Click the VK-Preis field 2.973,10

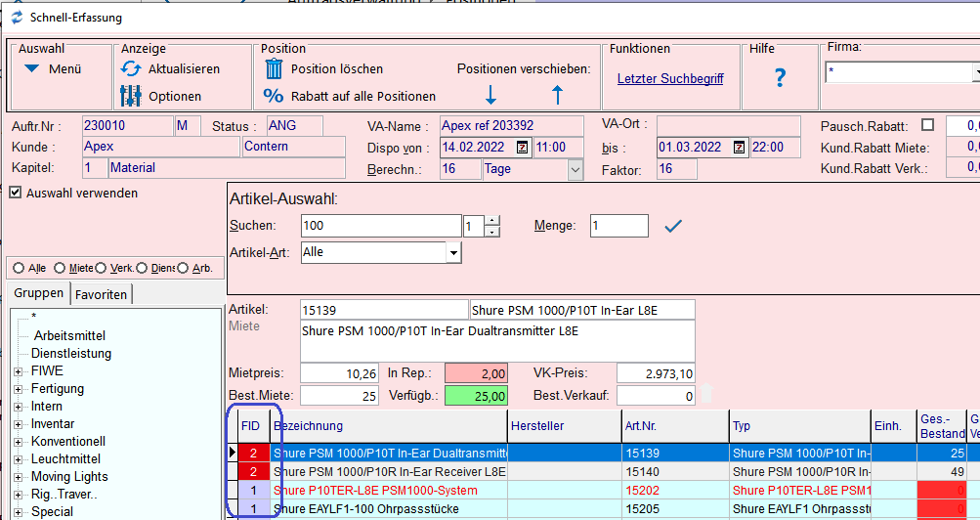click(x=656, y=373)
